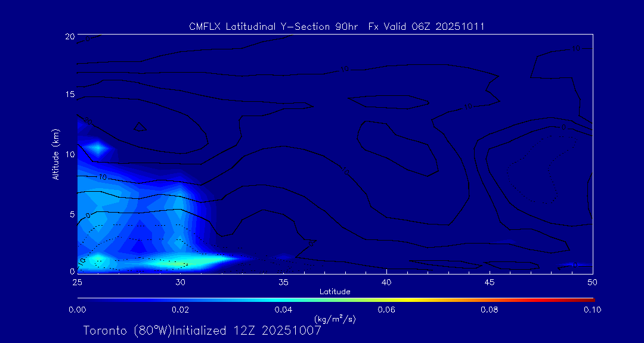The width and height of the screenshot is (644, 343).
Task: Select the 0.02 label on the colorbar
Action: point(180,309)
